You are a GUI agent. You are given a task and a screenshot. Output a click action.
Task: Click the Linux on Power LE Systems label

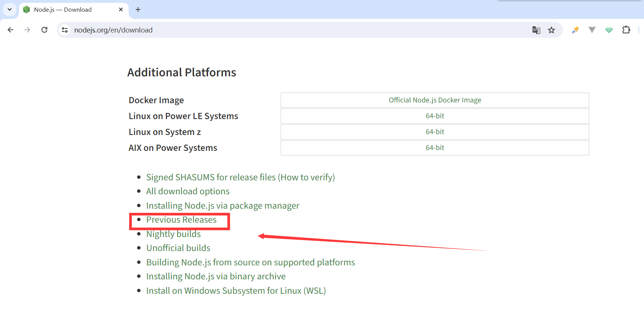183,116
